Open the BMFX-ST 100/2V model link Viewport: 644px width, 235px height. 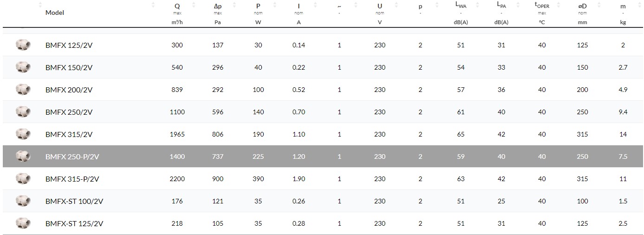point(74,201)
